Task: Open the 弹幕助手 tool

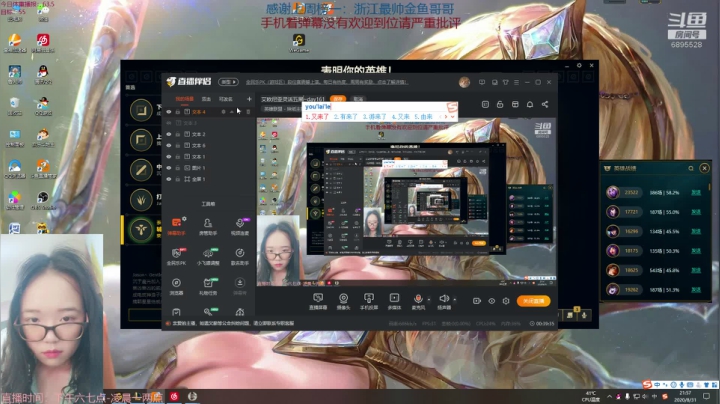Action: pyautogui.click(x=176, y=226)
